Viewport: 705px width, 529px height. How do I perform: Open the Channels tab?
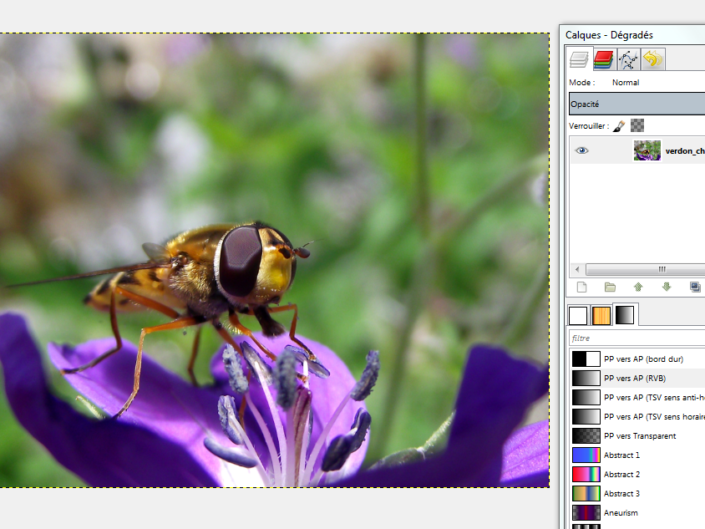pos(603,59)
